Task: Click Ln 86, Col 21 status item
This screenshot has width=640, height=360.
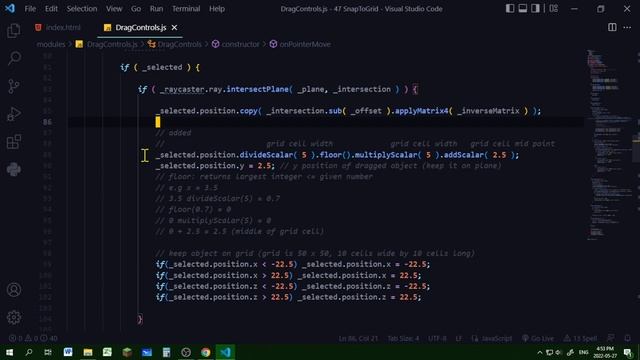Action: [x=358, y=338]
